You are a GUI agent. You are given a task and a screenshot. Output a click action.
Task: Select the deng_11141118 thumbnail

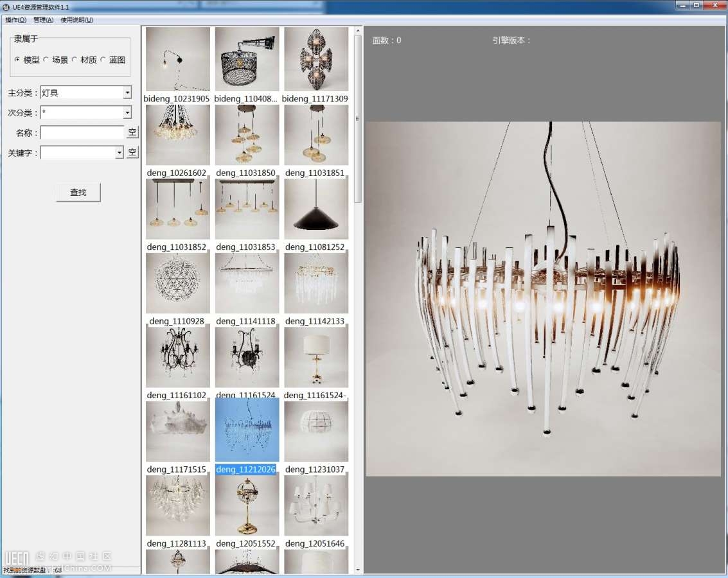pyautogui.click(x=247, y=283)
